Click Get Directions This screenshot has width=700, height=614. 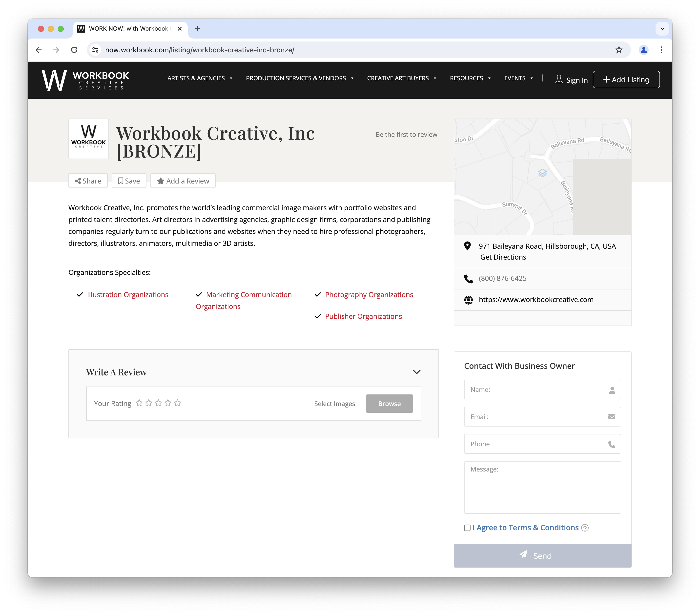[503, 257]
